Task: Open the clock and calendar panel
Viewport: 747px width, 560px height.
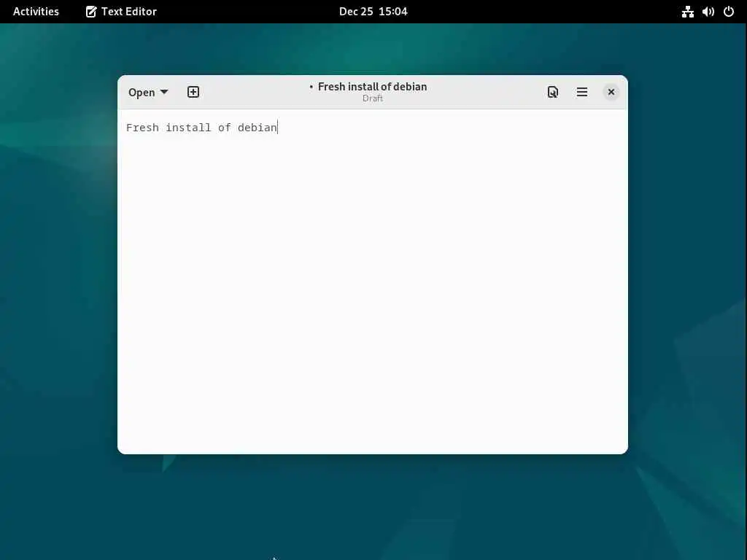Action: click(373, 12)
